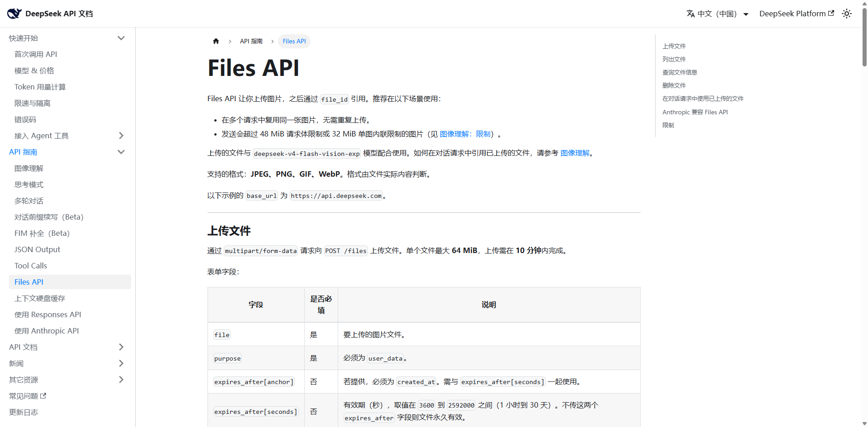Click the DeepSeek API 文档 site title
This screenshot has width=868, height=427.
pos(59,14)
